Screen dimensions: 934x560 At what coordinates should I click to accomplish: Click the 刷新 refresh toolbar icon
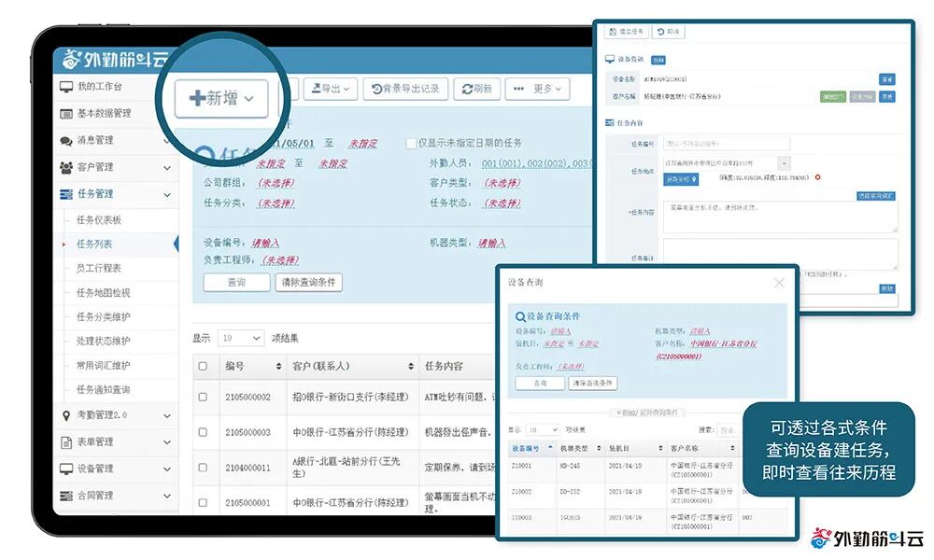[466, 89]
